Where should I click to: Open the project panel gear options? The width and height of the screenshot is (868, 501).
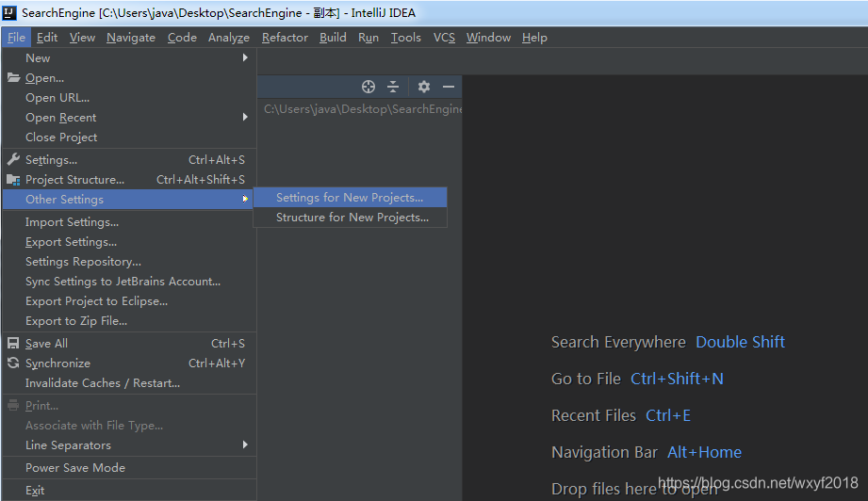point(424,87)
